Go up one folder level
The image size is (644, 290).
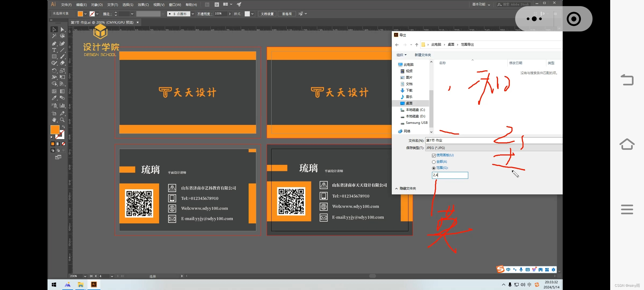[x=417, y=45]
